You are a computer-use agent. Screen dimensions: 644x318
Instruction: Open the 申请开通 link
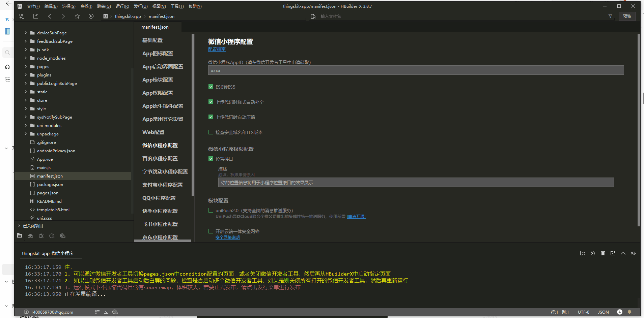click(356, 217)
